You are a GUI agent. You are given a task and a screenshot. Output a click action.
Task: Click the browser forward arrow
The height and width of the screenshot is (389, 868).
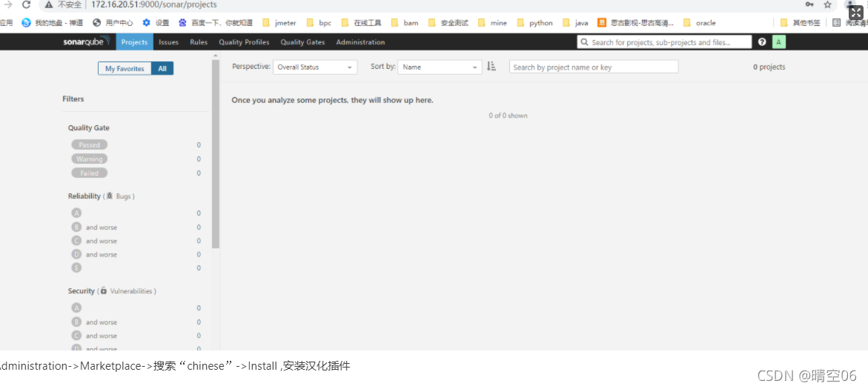point(7,4)
